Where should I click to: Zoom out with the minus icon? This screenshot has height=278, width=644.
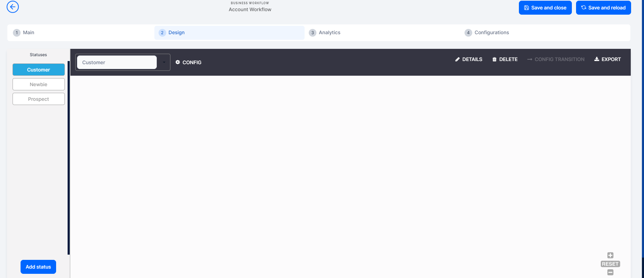pos(610,272)
